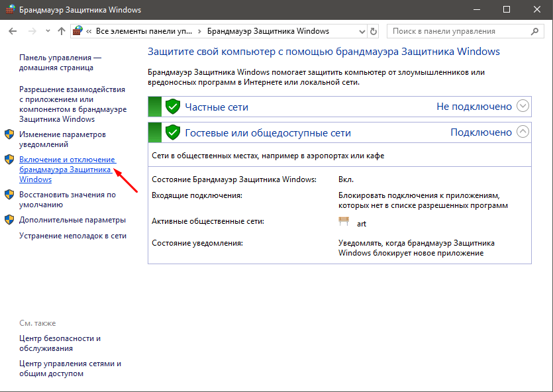553x392 pixels.
Task: Open Изменение параметров уведомлений link
Action: click(x=62, y=139)
